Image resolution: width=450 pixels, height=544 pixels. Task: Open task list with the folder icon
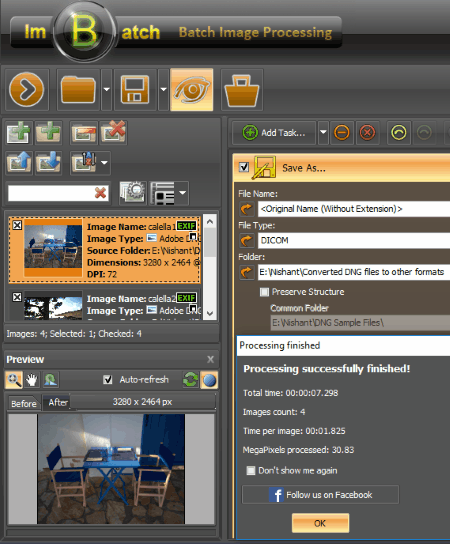tap(78, 90)
